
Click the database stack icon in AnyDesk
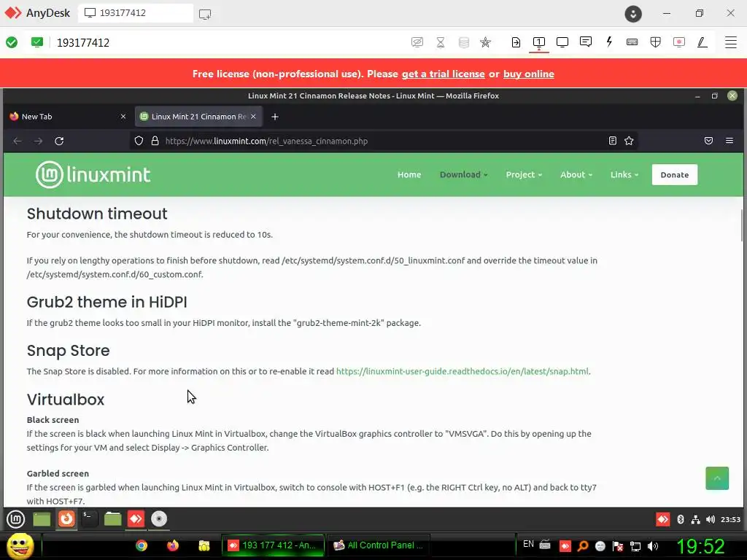[x=463, y=42]
